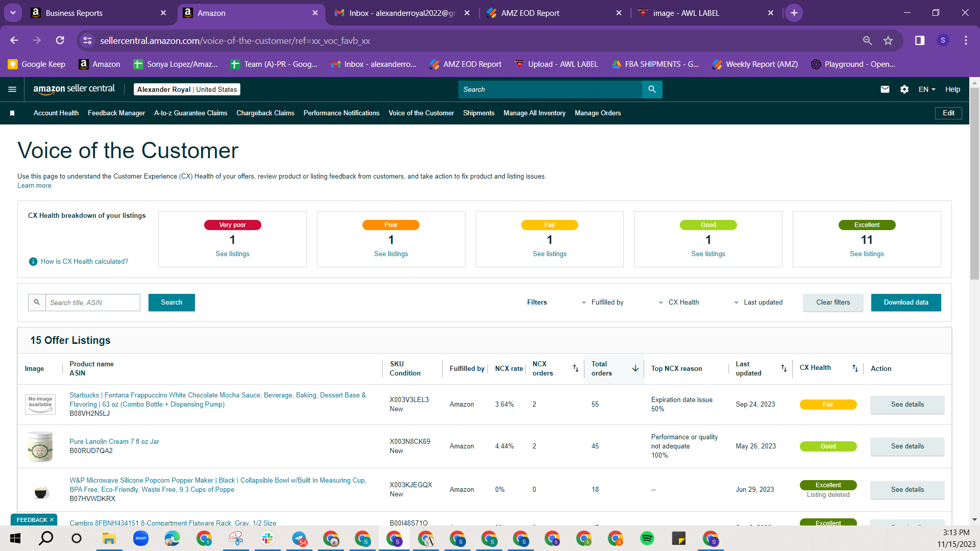Click Learn more link
The width and height of the screenshot is (980, 551).
[34, 186]
